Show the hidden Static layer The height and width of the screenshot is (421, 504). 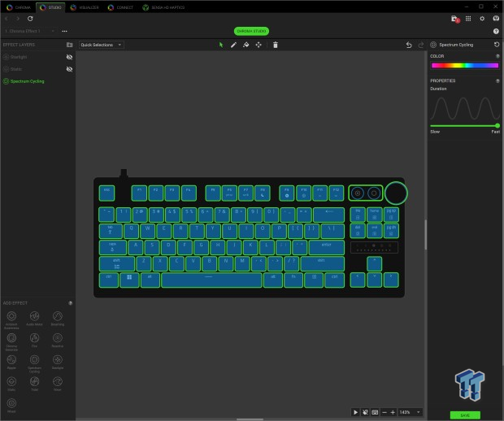[x=69, y=69]
